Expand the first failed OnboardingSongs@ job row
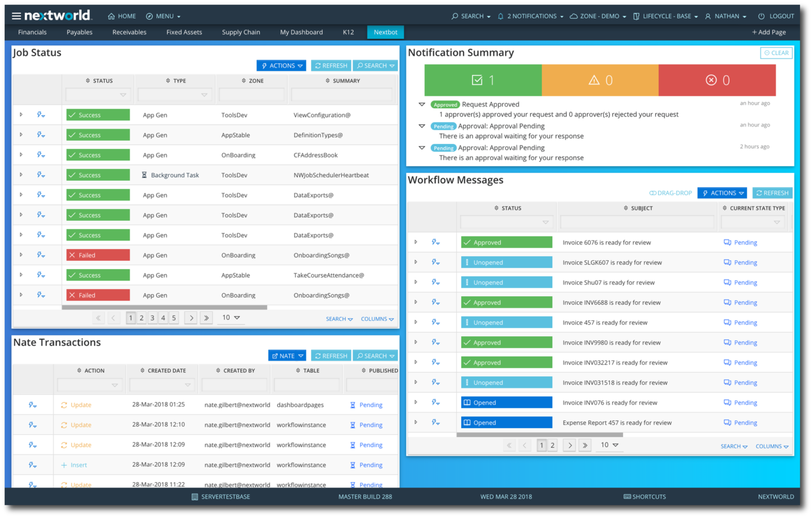The image size is (812, 517). coord(21,255)
